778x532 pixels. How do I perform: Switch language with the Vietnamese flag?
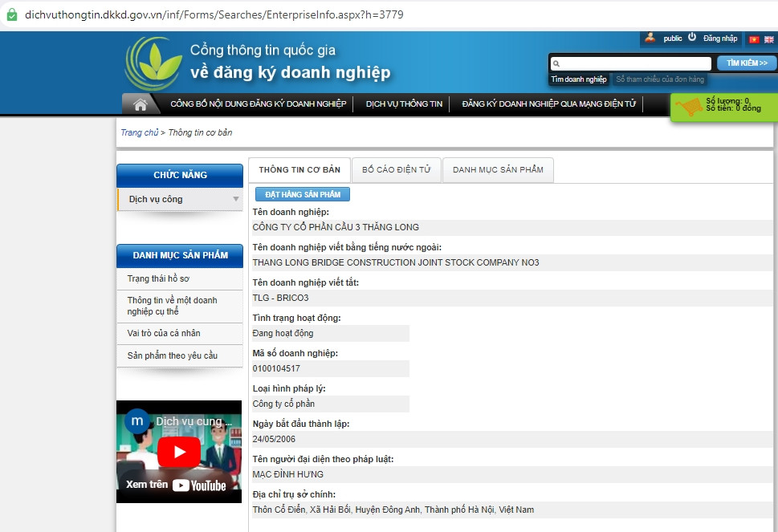tap(754, 39)
